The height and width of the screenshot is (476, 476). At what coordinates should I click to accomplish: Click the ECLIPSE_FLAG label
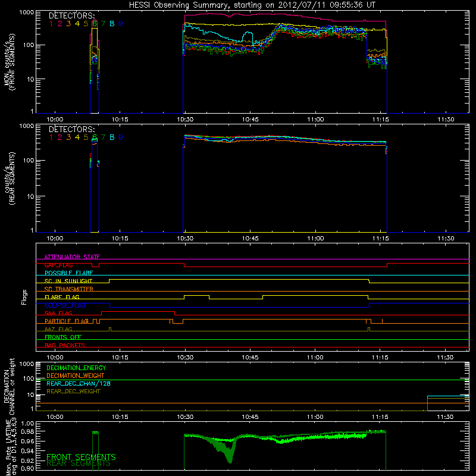(65, 305)
